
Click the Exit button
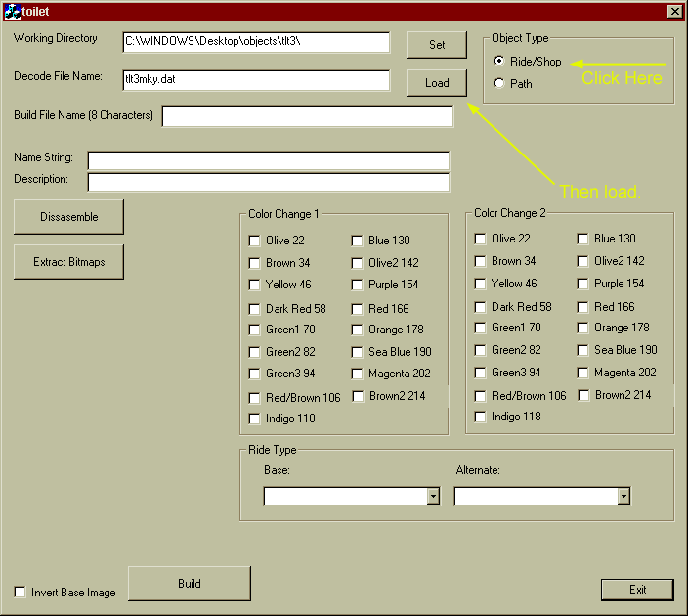pyautogui.click(x=637, y=590)
